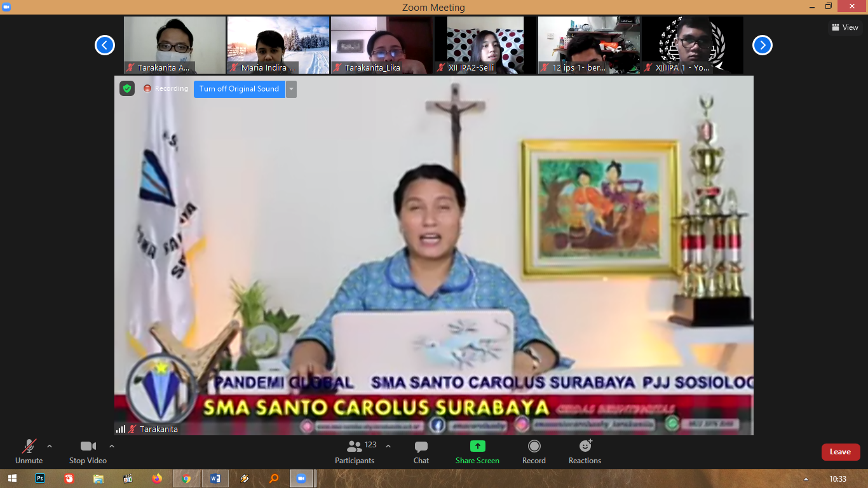Expand the Participants options arrow
Screen dimensions: 868x488
(x=388, y=446)
